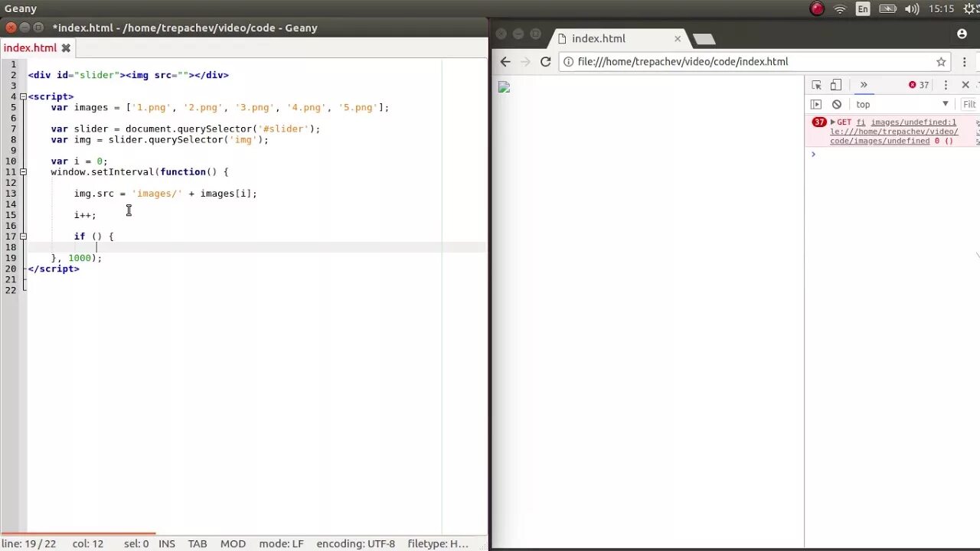Click the broken image icon on page
The height and width of the screenshot is (551, 980).
coord(504,87)
